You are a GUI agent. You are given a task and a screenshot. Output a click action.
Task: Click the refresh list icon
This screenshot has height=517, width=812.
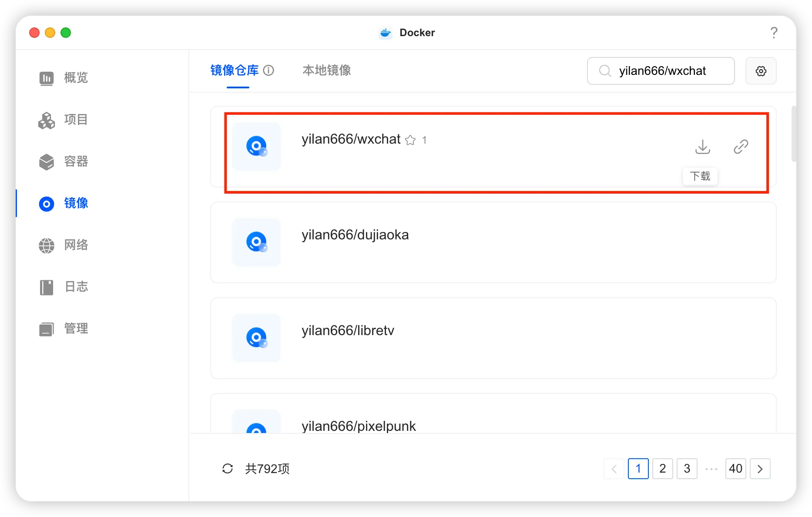[228, 469]
